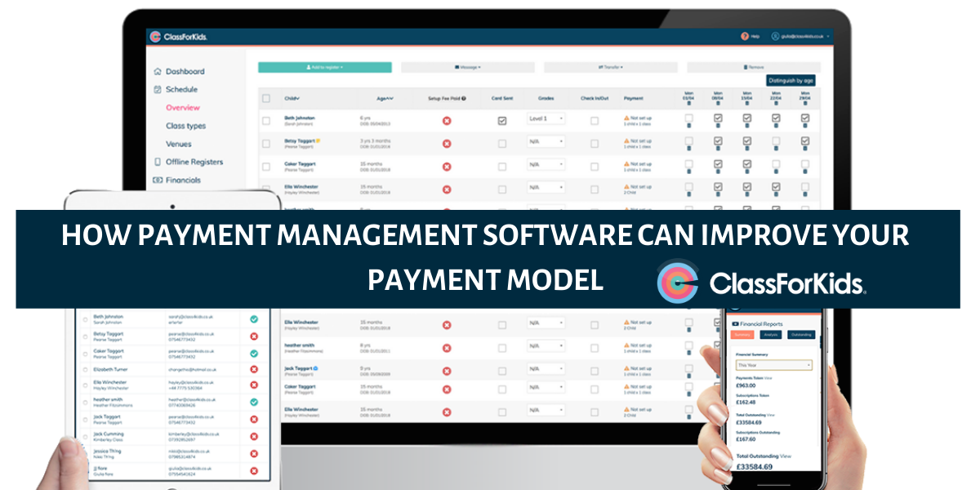Open the Dashboard via the home icon
Image resolution: width=980 pixels, height=490 pixels.
[x=156, y=72]
